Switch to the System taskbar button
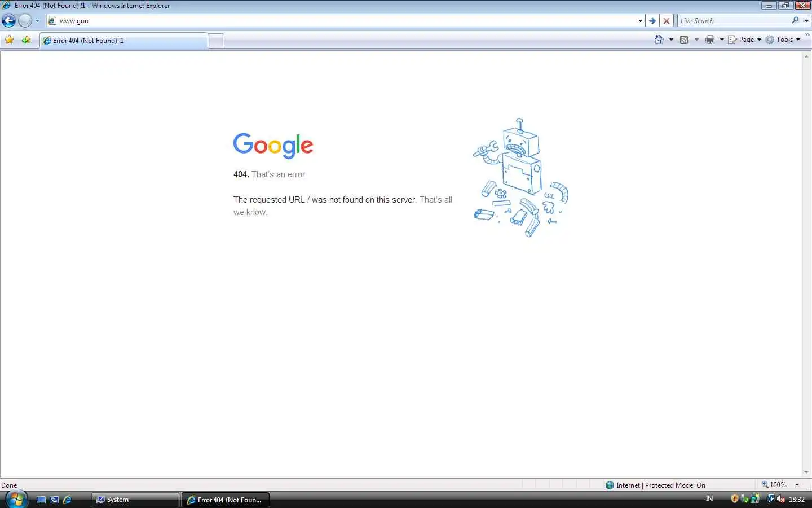 coord(135,500)
